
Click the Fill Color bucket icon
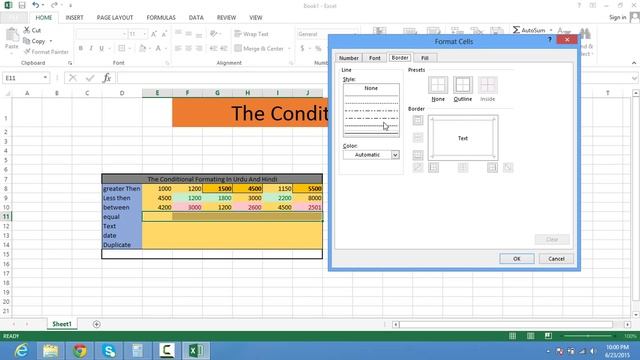[x=142, y=49]
